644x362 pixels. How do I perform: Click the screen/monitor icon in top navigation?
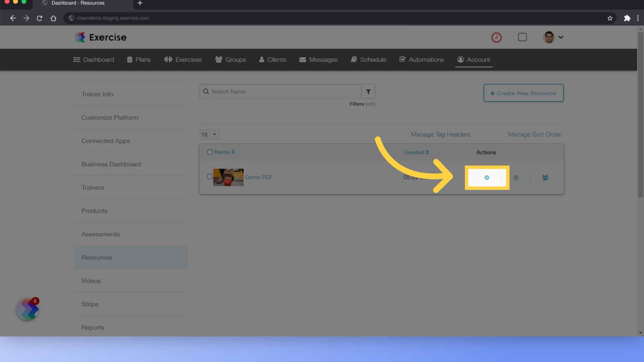point(522,37)
